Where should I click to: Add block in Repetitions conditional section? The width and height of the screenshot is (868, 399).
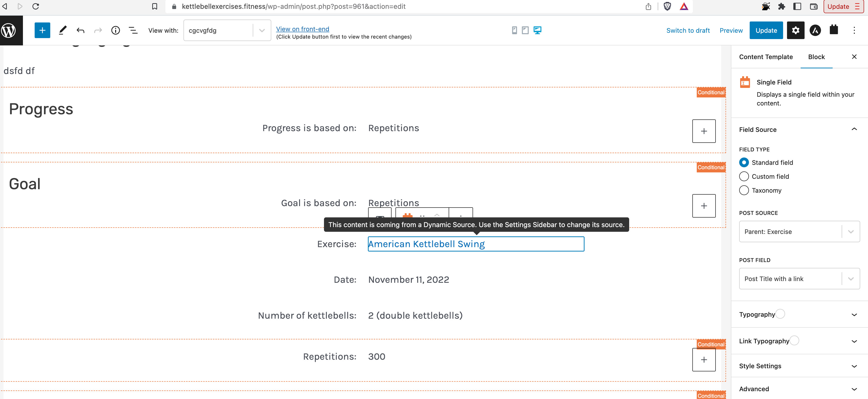[704, 359]
